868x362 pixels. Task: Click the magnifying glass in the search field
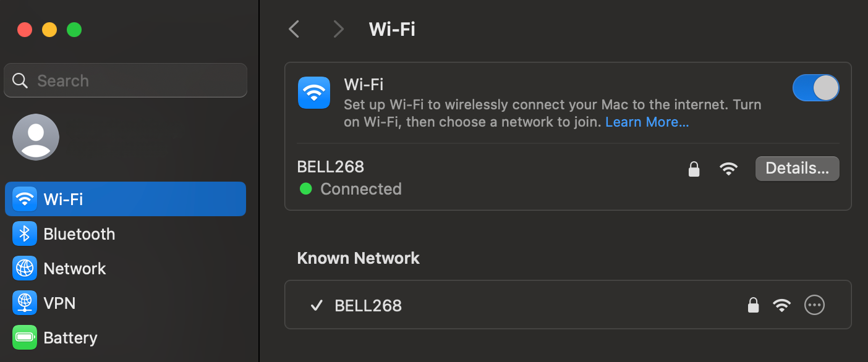(20, 80)
